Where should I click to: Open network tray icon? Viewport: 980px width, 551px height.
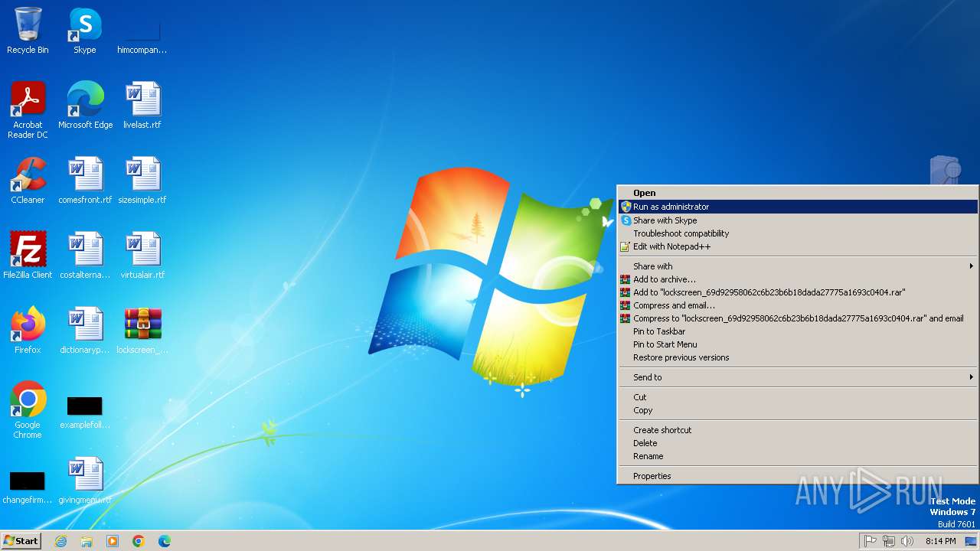(x=889, y=541)
